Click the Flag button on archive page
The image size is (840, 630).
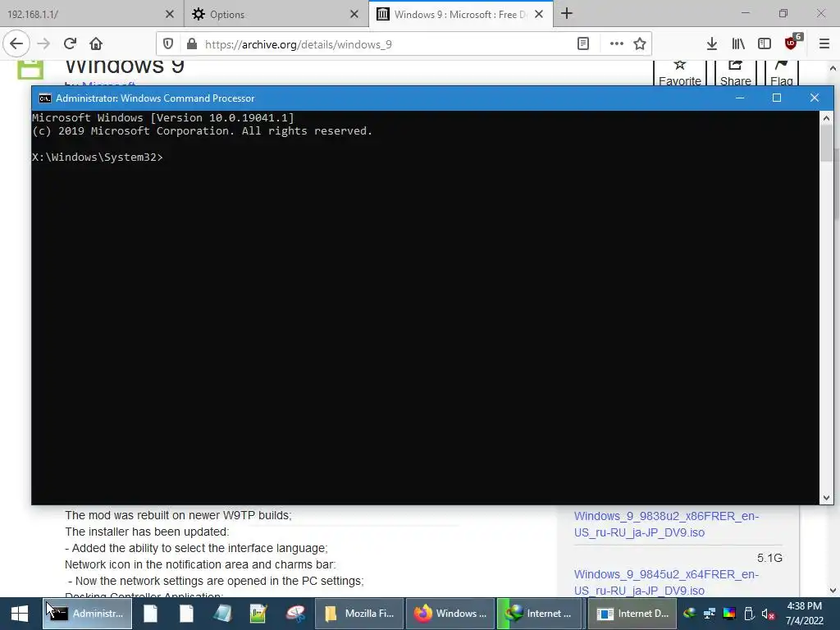782,73
